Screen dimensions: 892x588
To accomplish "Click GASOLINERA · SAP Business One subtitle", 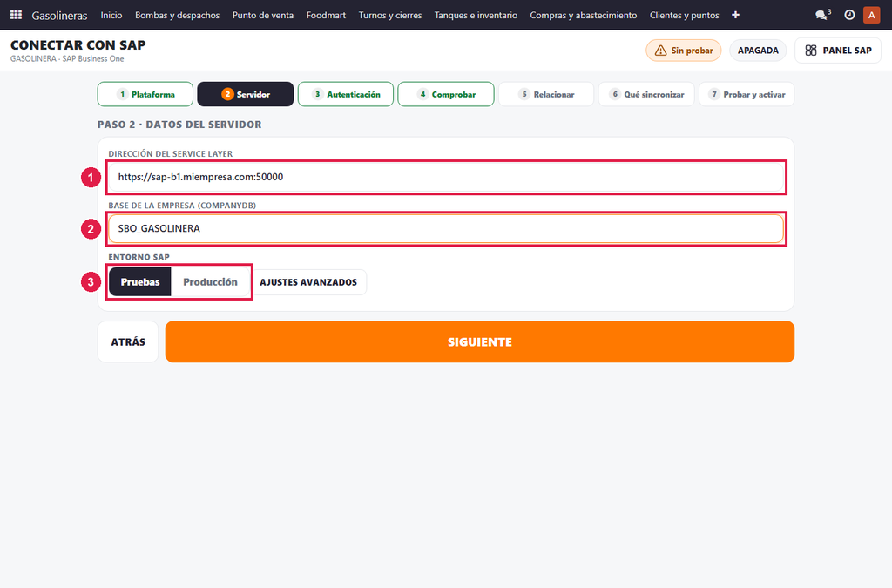I will [x=67, y=58].
